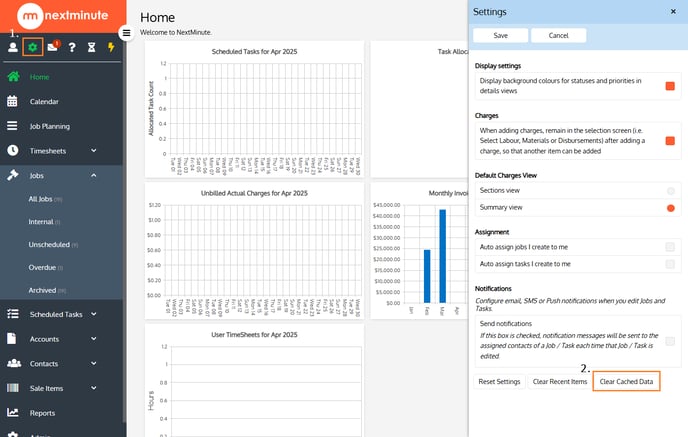Click Reset Settings button
This screenshot has height=437, width=688.
coord(499,381)
